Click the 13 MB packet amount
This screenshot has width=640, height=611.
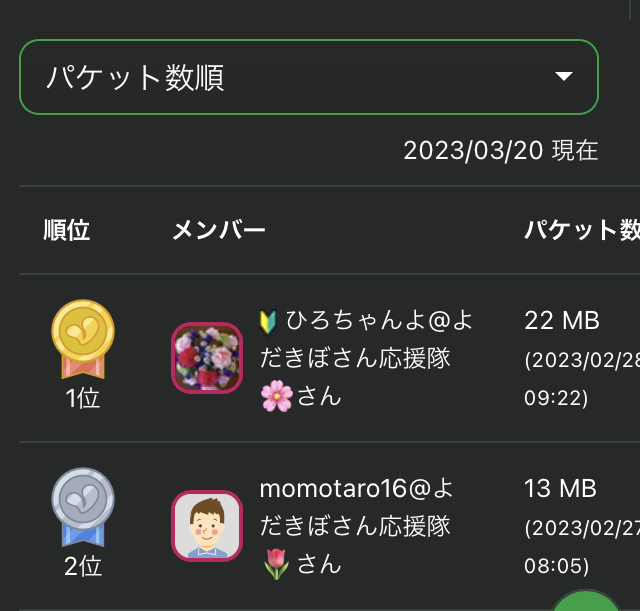pos(561,489)
